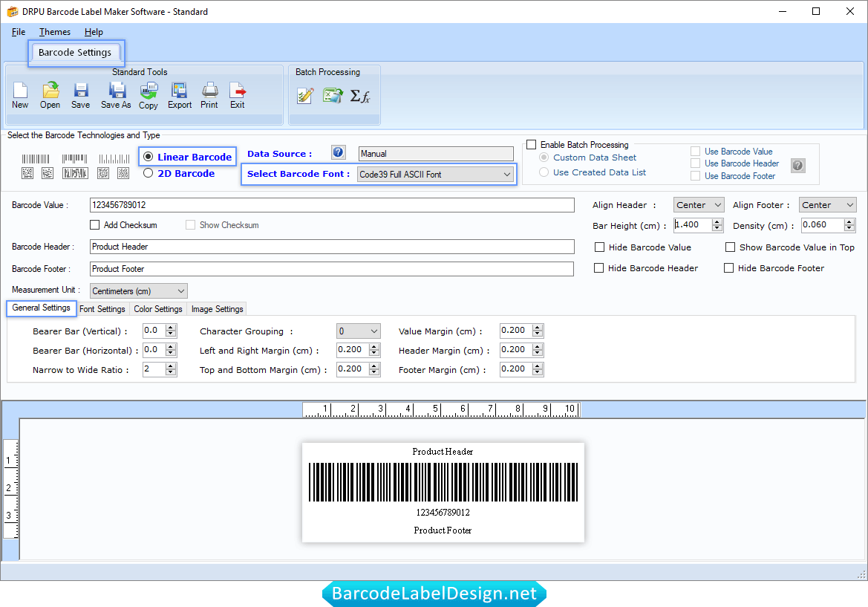Click the batch options gray help icon
Viewport: 868px width, 607px height.
click(x=797, y=165)
